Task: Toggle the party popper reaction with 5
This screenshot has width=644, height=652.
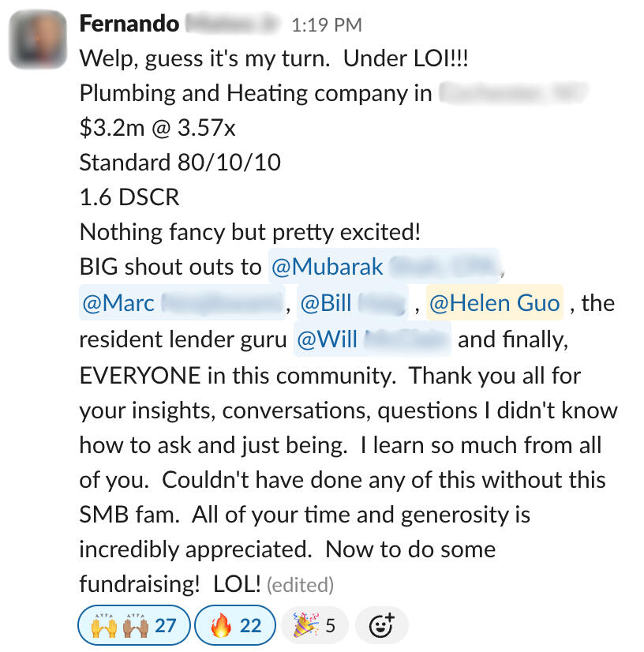Action: click(x=315, y=626)
